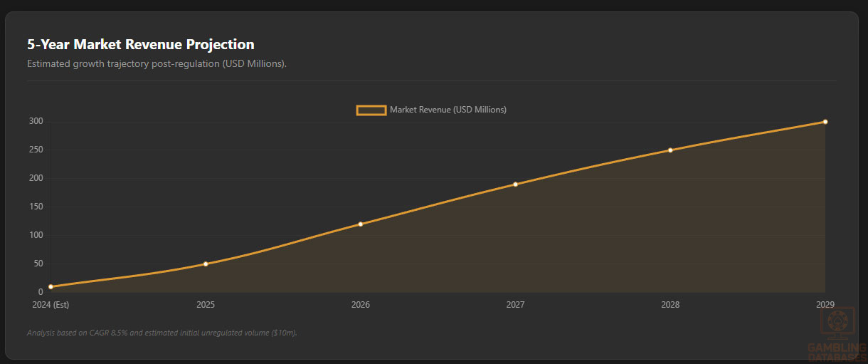Select the 2025 data point marker

(206, 264)
